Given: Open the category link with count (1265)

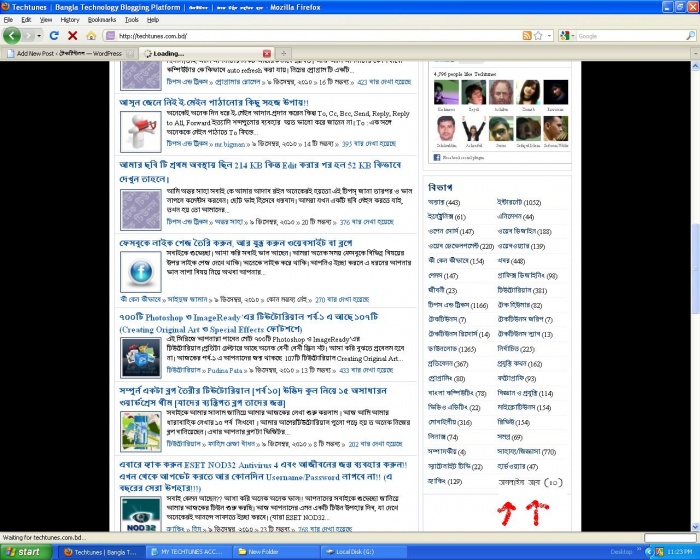Looking at the screenshot, I should point(452,349).
